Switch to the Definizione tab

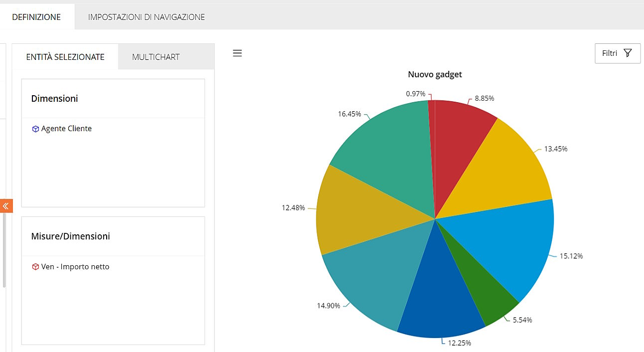click(x=36, y=17)
